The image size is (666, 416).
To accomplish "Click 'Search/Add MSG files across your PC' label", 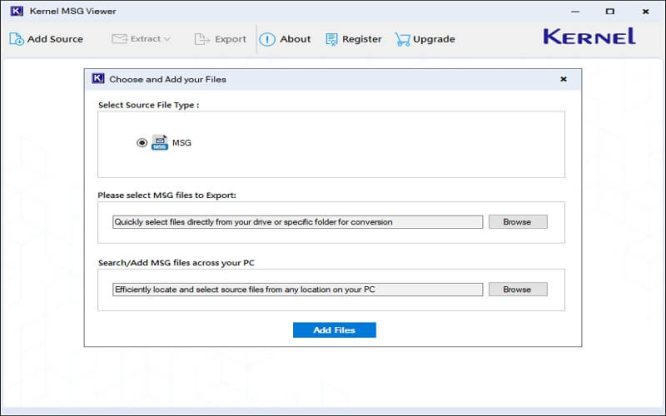I will (x=176, y=263).
